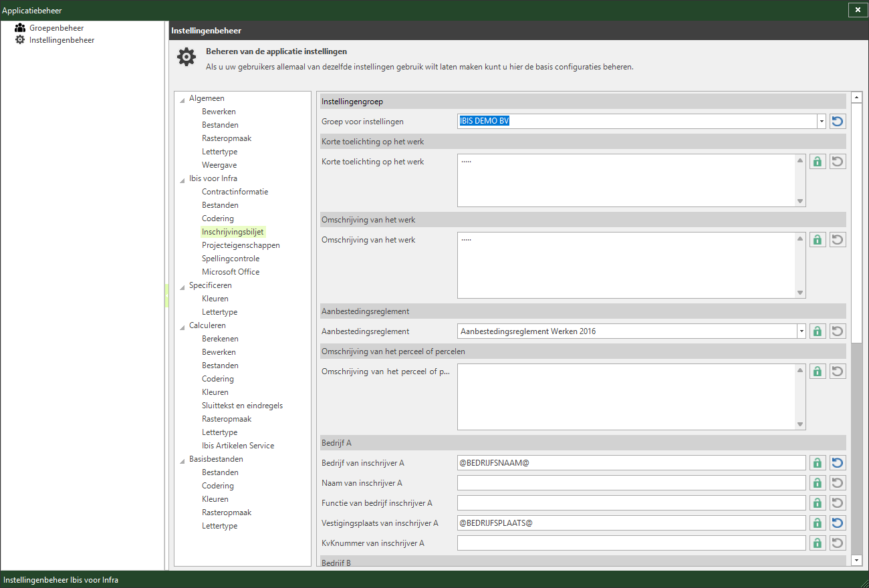
Task: Click the Groepenbeheer people icon
Action: coord(20,28)
